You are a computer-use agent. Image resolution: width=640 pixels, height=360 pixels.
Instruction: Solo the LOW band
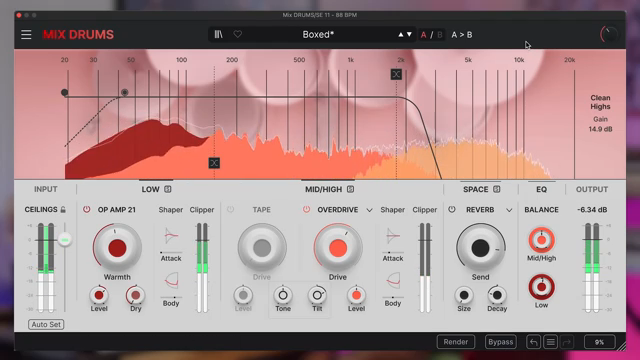pyautogui.click(x=168, y=189)
